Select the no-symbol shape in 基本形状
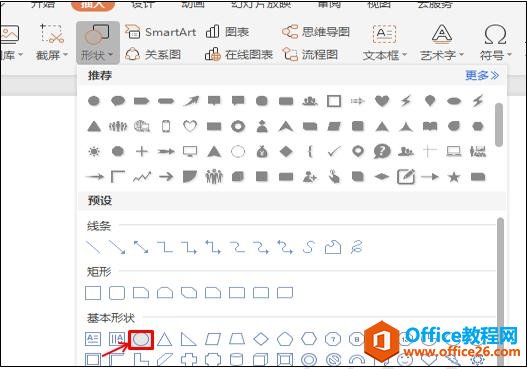 [x=333, y=359]
